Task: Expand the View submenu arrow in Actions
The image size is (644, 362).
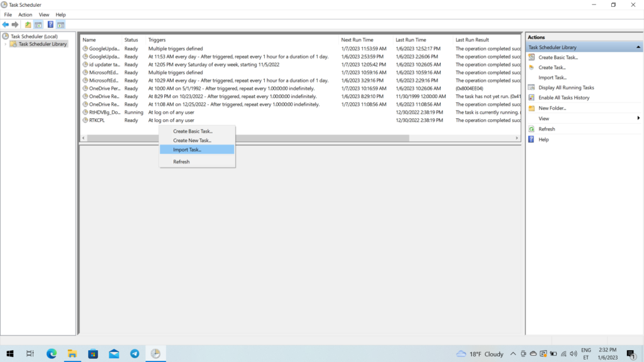Action: pyautogui.click(x=638, y=118)
